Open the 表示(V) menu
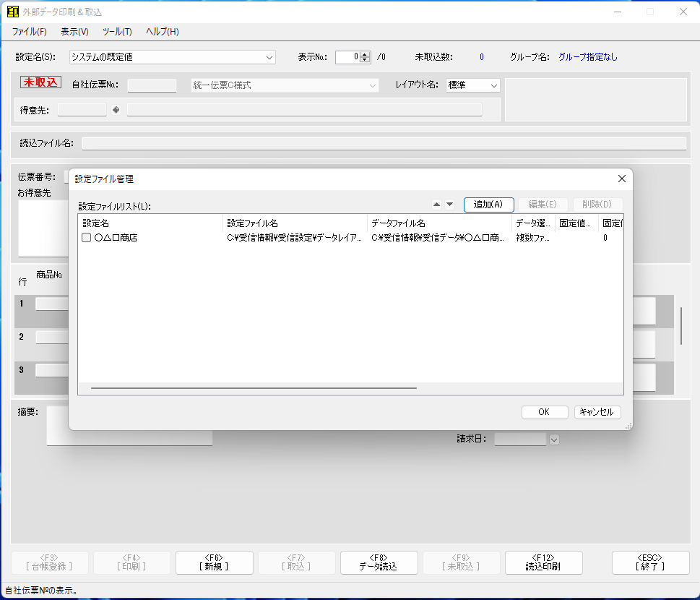The width and height of the screenshot is (700, 600). click(x=74, y=32)
